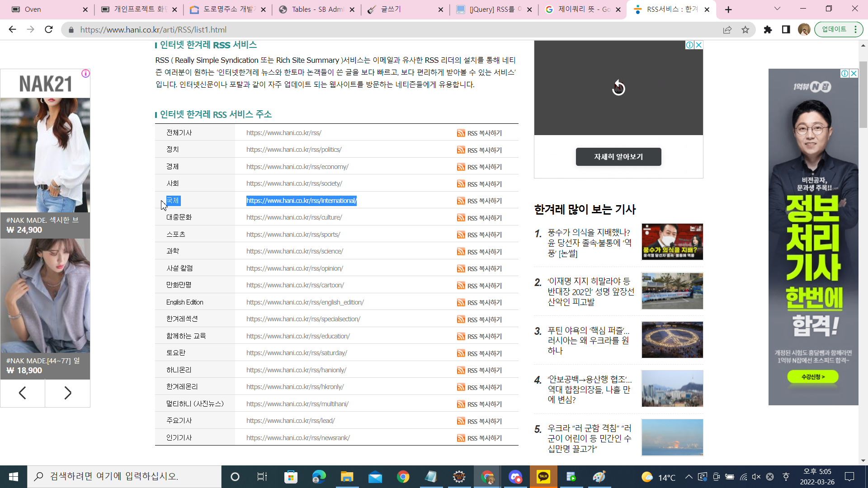Open thumbnail of article 2 이재명 지지

click(672, 291)
